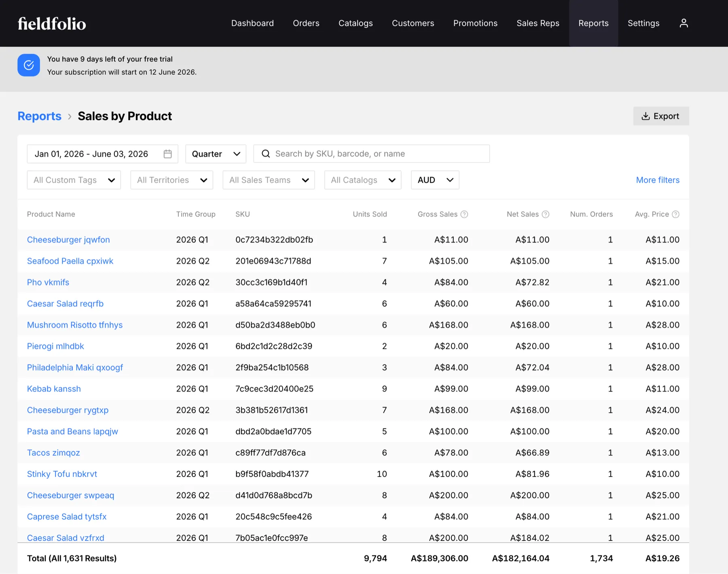The height and width of the screenshot is (574, 728).
Task: Open product Pierogi mlhdbk
Action: click(x=55, y=346)
